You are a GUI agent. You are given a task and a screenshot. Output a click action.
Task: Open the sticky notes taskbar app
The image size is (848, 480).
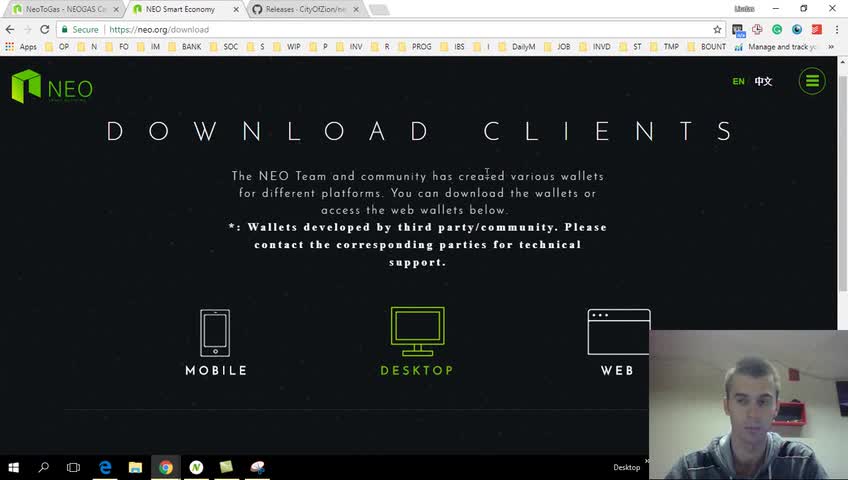(x=226, y=467)
